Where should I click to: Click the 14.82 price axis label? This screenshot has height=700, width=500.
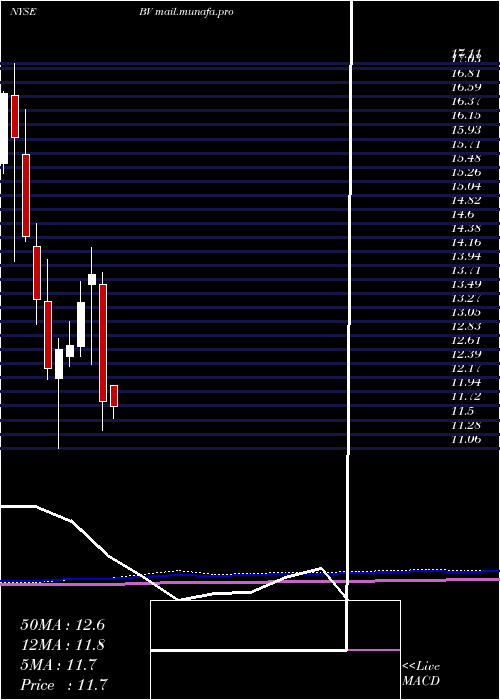point(466,200)
